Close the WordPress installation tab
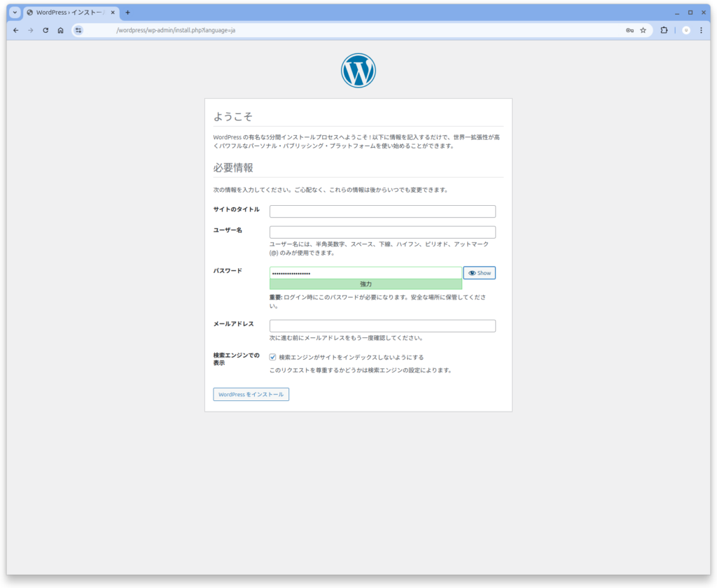Screen dimensions: 717x588 113,13
